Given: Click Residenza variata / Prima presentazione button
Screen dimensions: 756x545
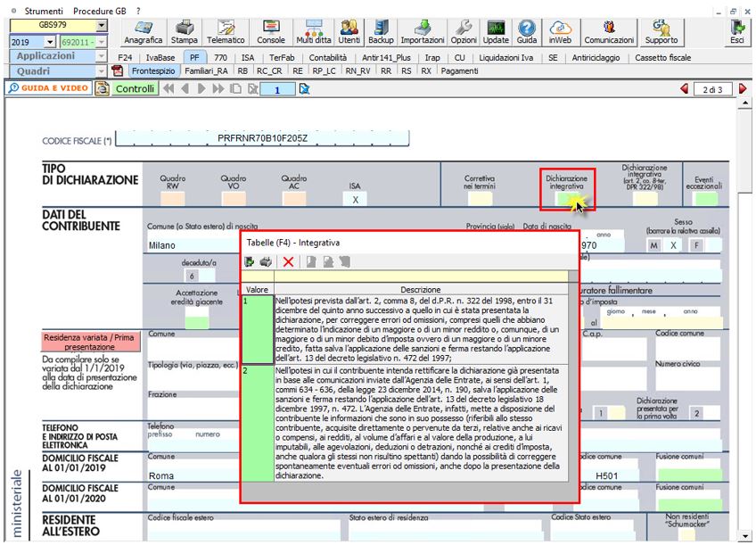Looking at the screenshot, I should pos(88,342).
